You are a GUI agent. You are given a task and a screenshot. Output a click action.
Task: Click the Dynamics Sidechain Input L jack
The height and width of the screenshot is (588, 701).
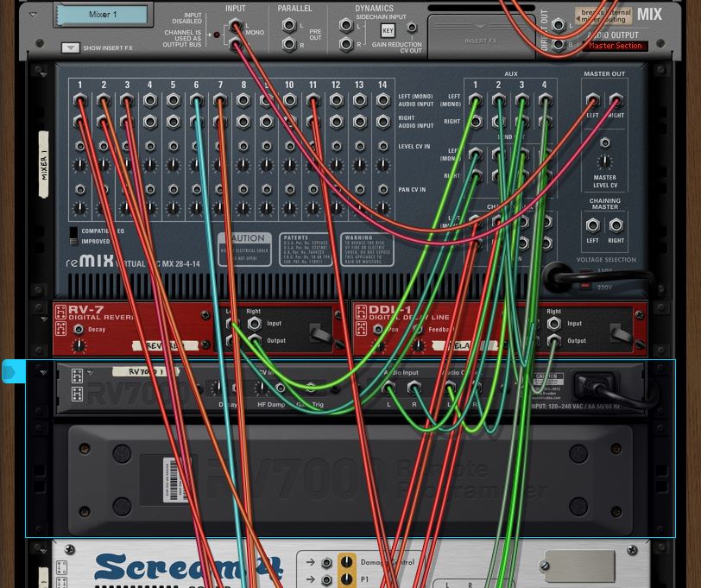pyautogui.click(x=346, y=25)
